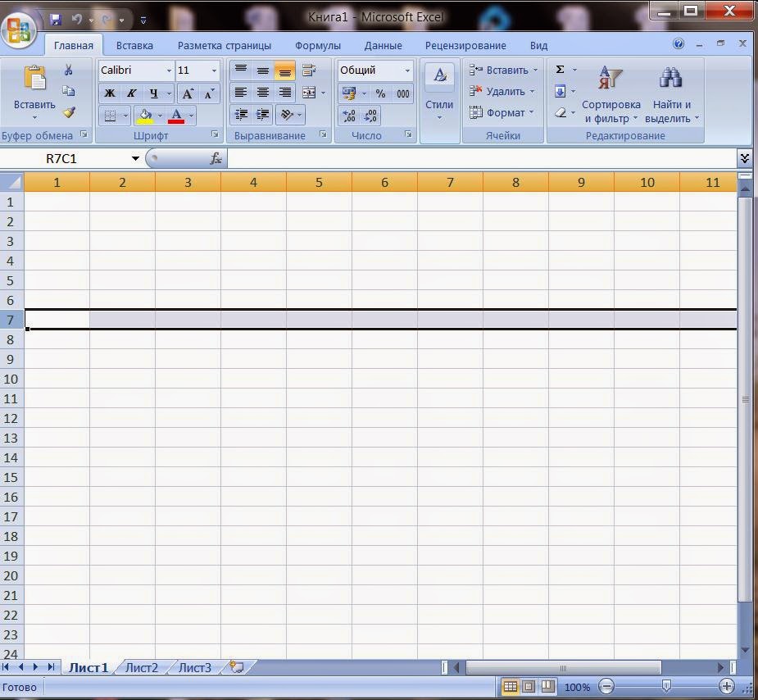Click zoom in plus button
758x700 pixels.
pos(727,686)
